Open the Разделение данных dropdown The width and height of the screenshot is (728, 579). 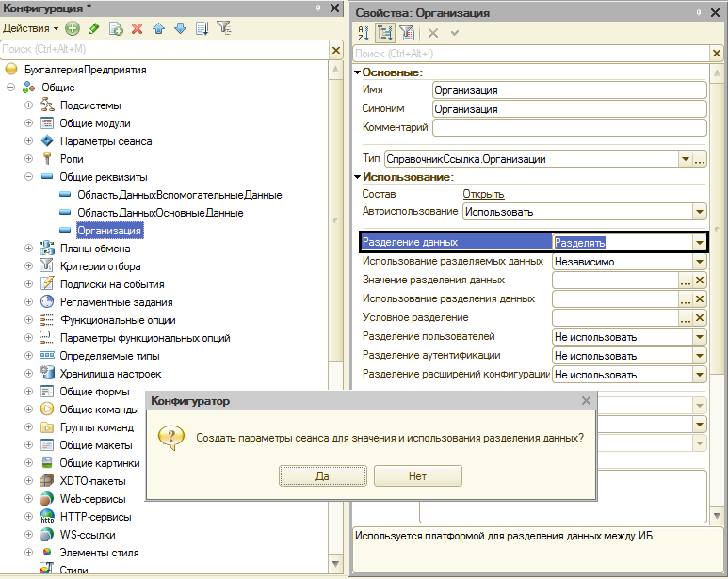[699, 242]
